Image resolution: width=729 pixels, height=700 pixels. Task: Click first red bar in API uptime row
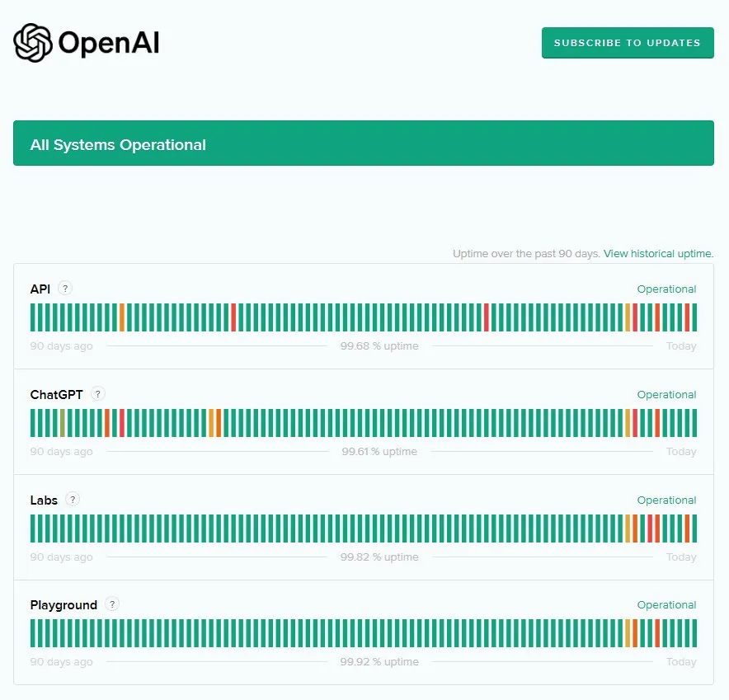coord(233,317)
